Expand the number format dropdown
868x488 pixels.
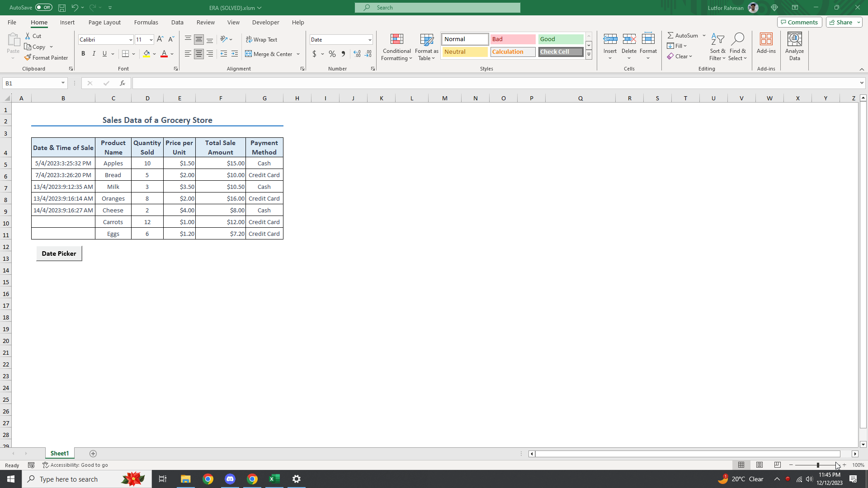pyautogui.click(x=370, y=40)
